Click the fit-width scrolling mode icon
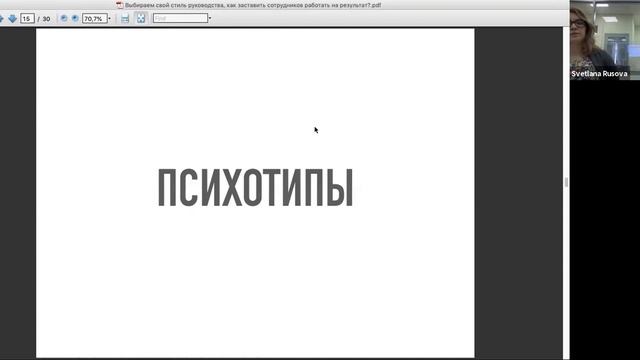Image resolution: width=640 pixels, height=360 pixels. 125,18
